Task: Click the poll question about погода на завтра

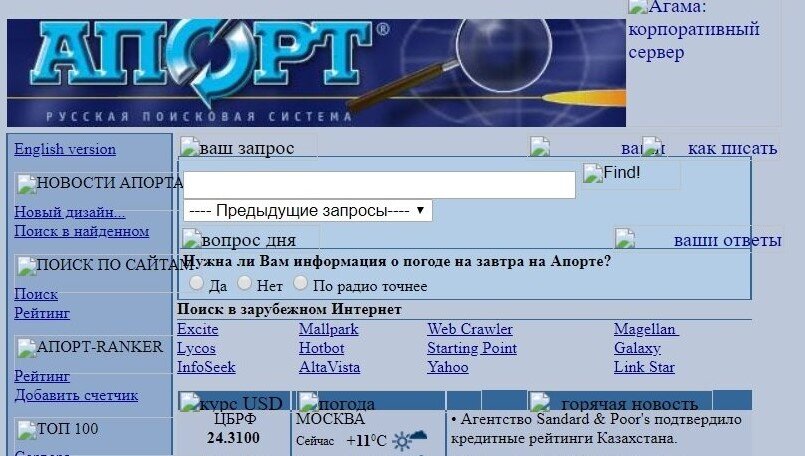Action: [x=397, y=261]
